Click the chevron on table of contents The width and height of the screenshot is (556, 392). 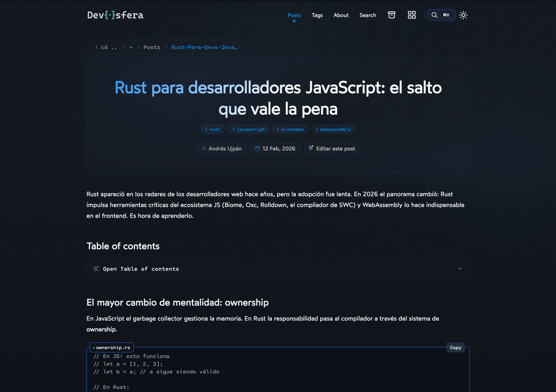pyautogui.click(x=460, y=269)
